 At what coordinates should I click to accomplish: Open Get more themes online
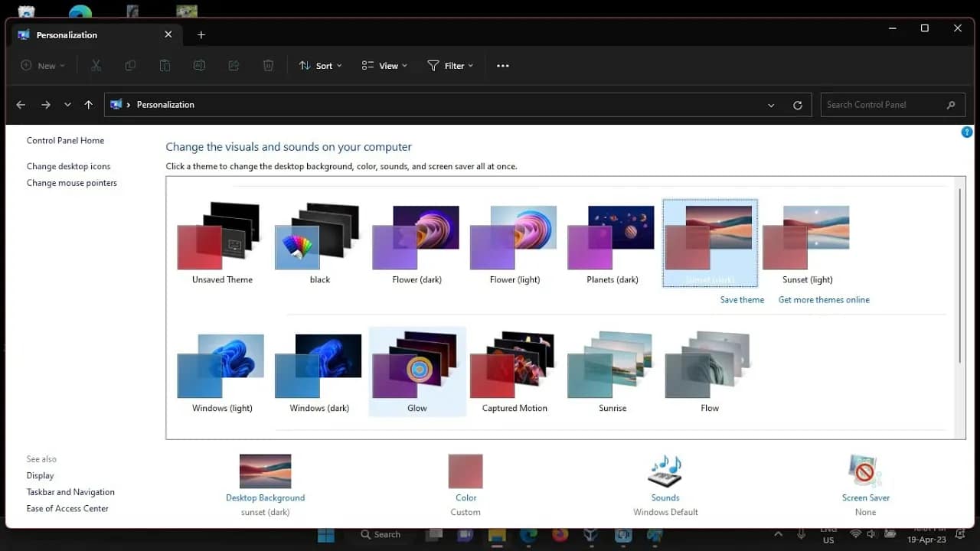(824, 299)
